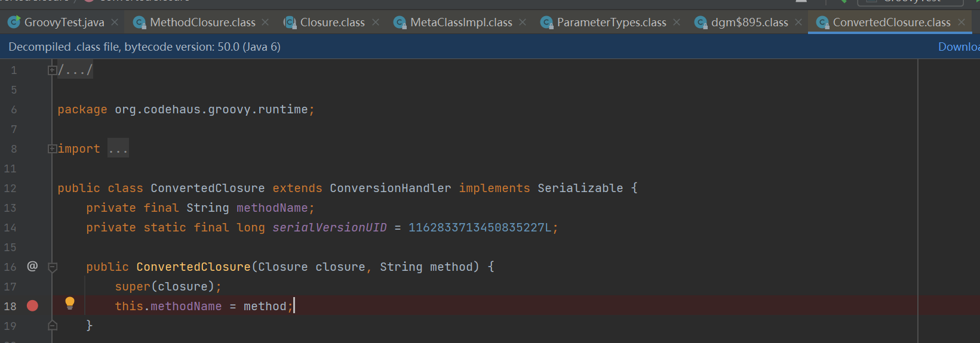Open the ParameterTypes.class tab
This screenshot has width=980, height=343.
coord(612,22)
